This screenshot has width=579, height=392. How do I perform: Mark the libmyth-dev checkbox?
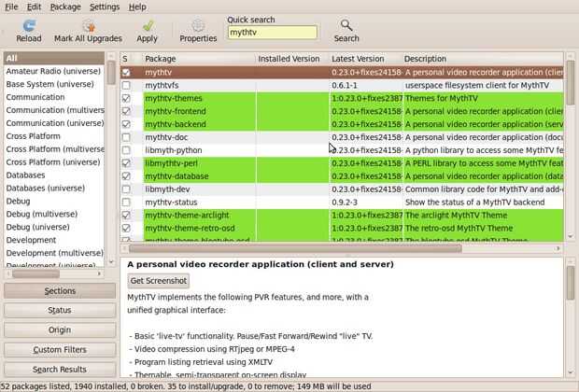point(126,189)
